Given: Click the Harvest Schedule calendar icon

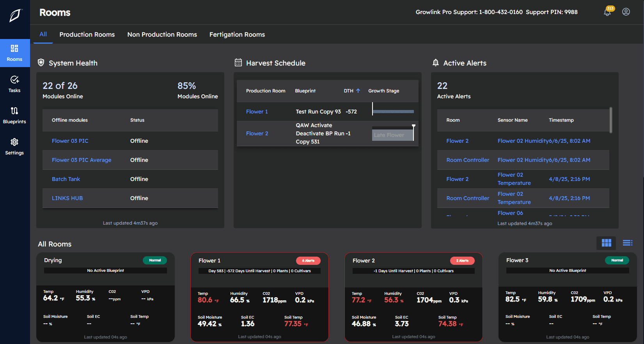Looking at the screenshot, I should (x=238, y=62).
